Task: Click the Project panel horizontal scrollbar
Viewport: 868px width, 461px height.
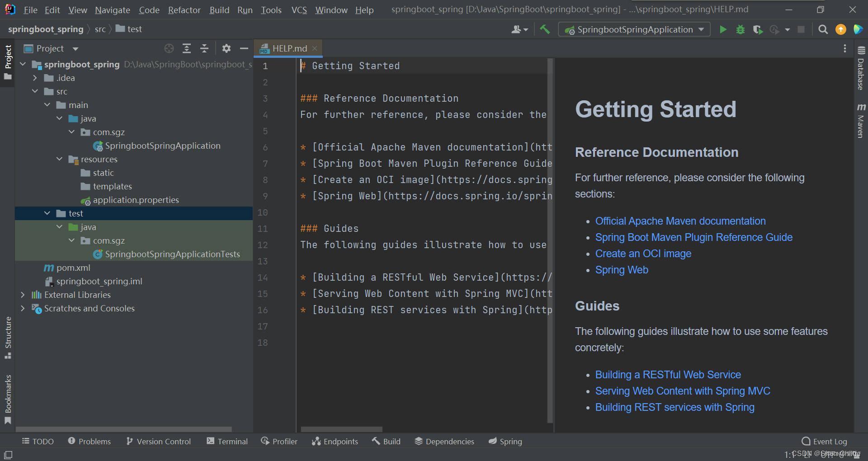Action: (x=124, y=429)
